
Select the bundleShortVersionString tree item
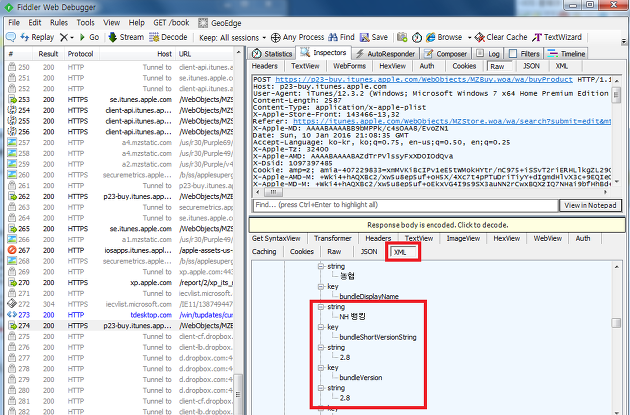(378, 337)
